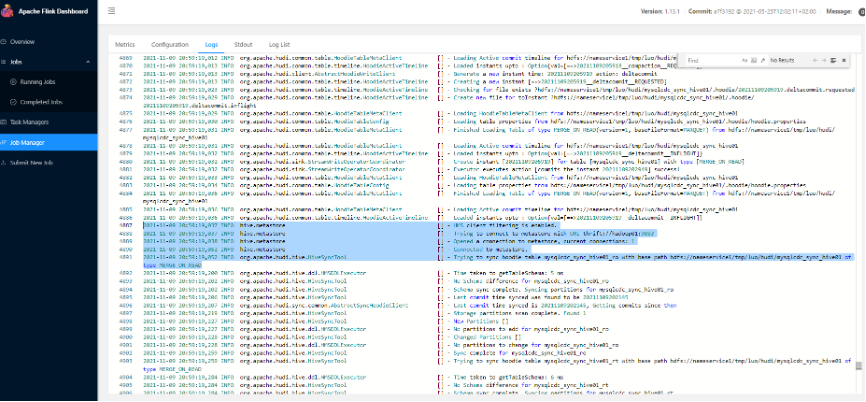The height and width of the screenshot is (402, 866).
Task: Click the hive.metastore logger on line 4890
Action: [x=262, y=250]
